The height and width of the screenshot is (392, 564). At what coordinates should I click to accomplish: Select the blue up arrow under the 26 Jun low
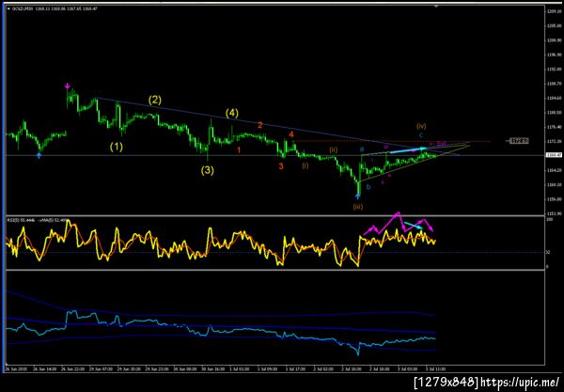(39, 155)
